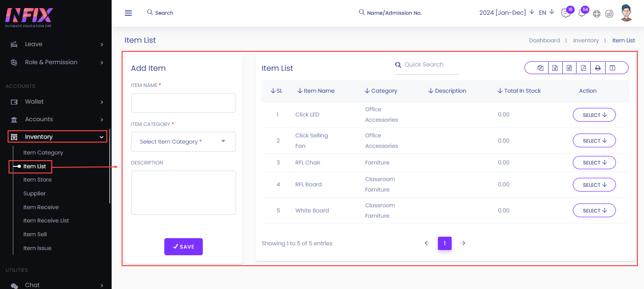Open Item Receive List submenu item
This screenshot has width=644, height=289.
pos(46,221)
